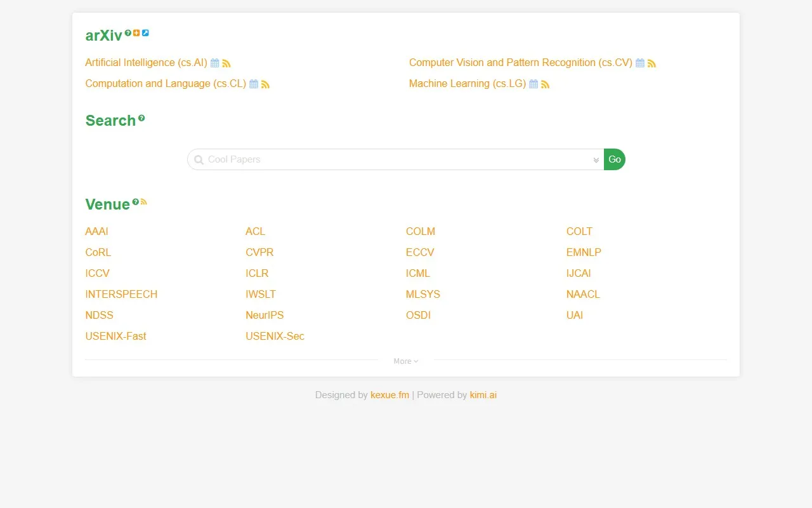Viewport: 812px width, 508px height.
Task: Expand the search box dropdown chevron
Action: pyautogui.click(x=596, y=160)
